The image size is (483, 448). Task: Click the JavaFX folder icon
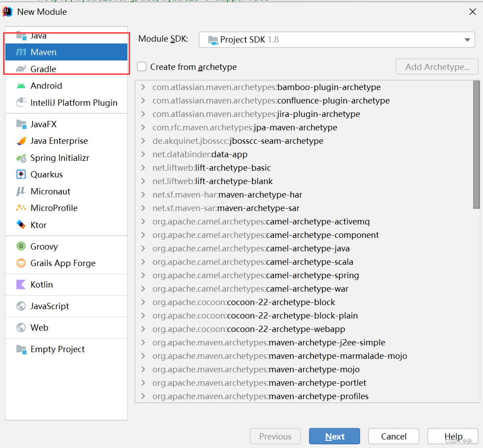pyautogui.click(x=21, y=124)
